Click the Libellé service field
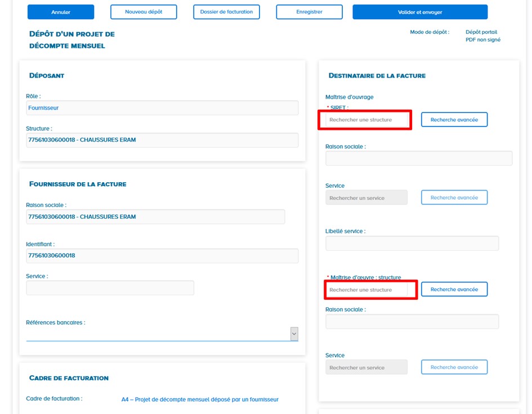 point(412,242)
